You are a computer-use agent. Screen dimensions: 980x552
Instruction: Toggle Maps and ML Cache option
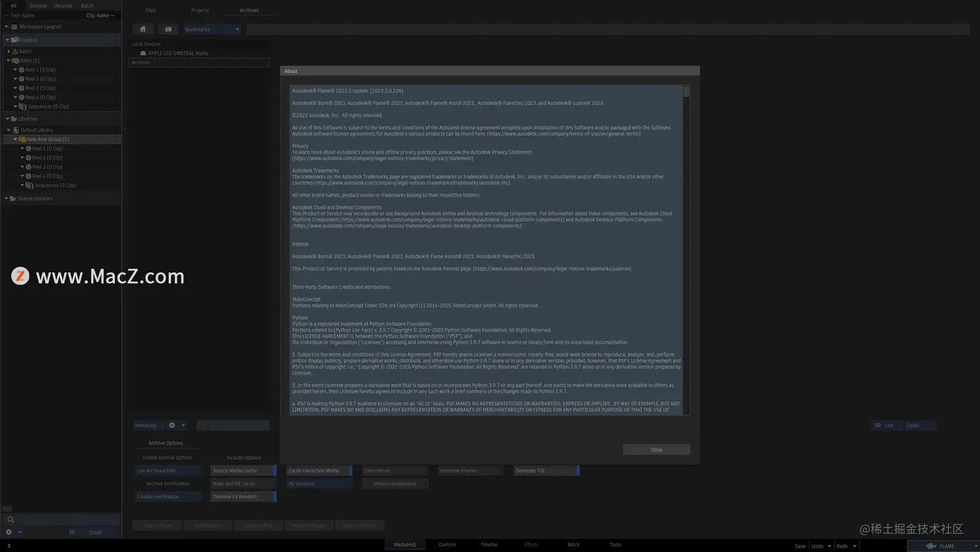tap(243, 484)
